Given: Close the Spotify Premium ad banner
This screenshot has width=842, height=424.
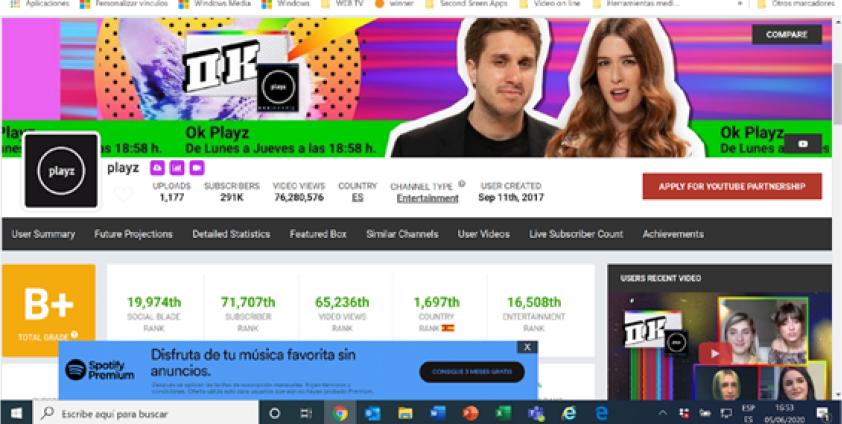Looking at the screenshot, I should [526, 347].
